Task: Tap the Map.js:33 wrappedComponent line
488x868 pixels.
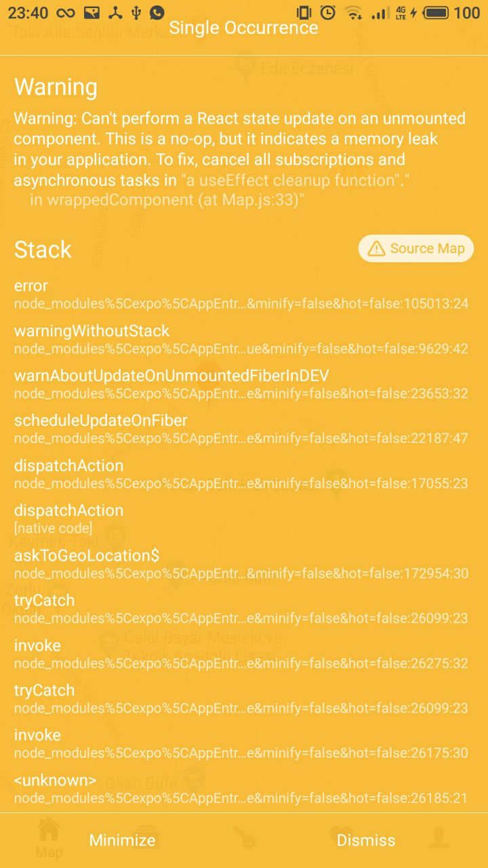Action: coord(167,200)
